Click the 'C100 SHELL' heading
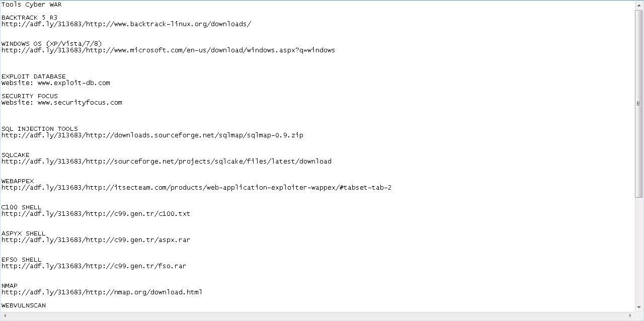This screenshot has height=321, width=644. point(22,207)
